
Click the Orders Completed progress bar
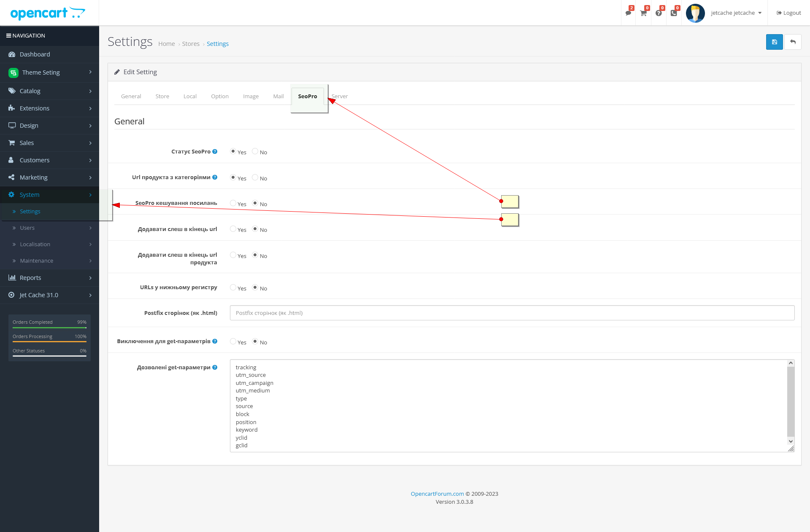[49, 328]
